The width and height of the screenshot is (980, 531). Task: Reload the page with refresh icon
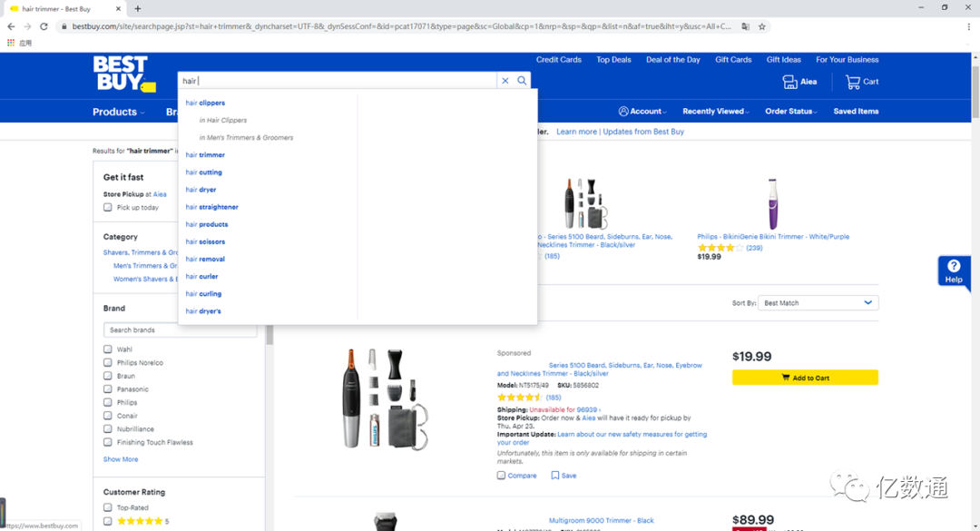click(44, 26)
